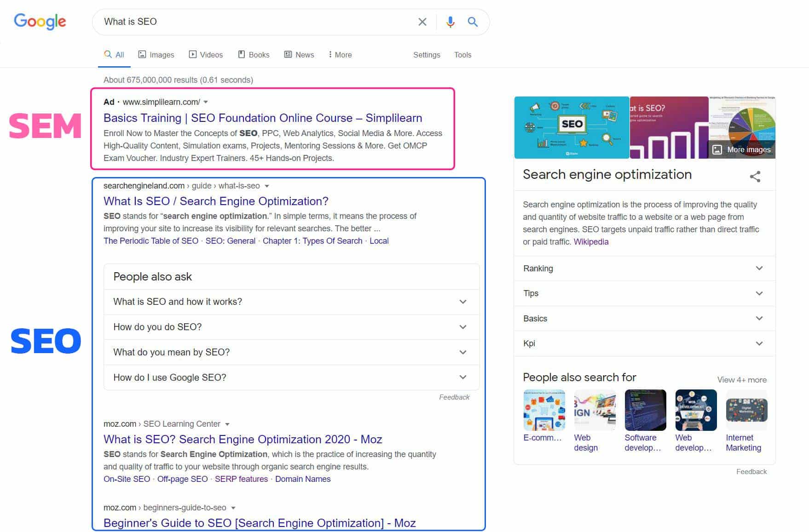Expand the Kpi section
This screenshot has width=809, height=532.
pos(644,343)
